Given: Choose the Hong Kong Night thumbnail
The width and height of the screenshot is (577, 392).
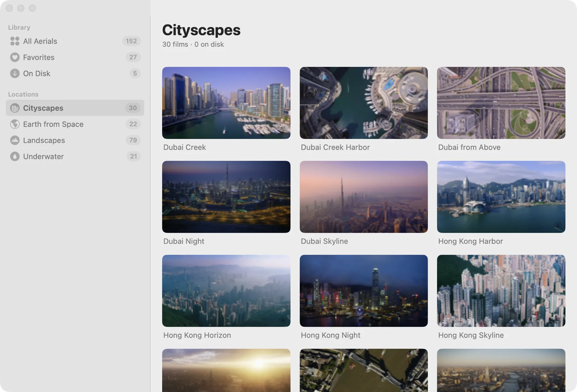Looking at the screenshot, I should click(x=364, y=291).
